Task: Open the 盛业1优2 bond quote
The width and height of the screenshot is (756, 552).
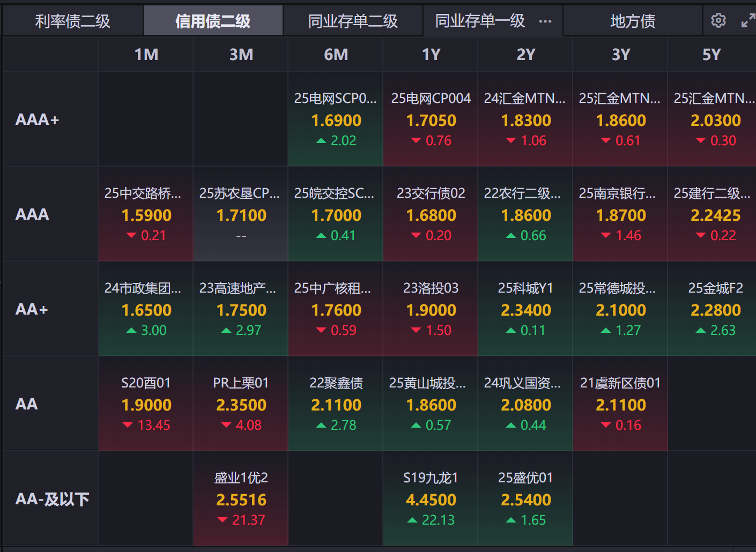Action: [x=241, y=498]
